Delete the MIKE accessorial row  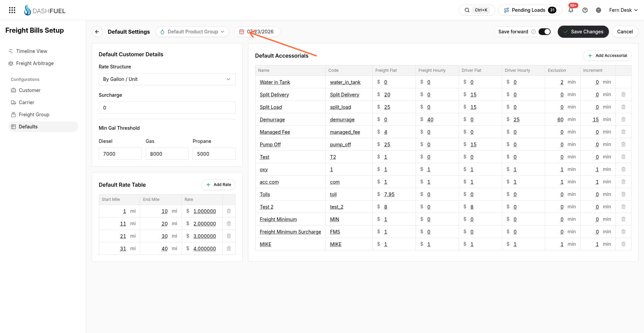(623, 244)
